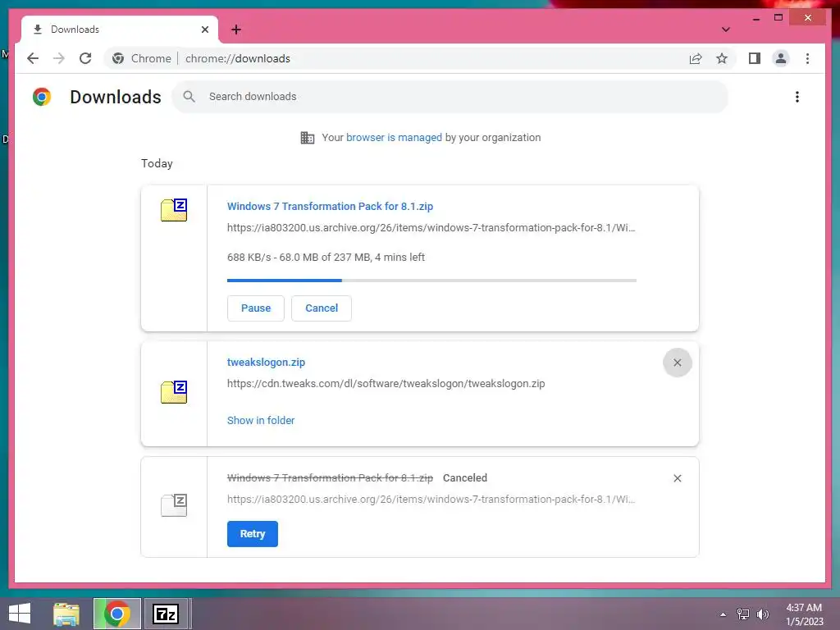Close the Downloads tab
Viewport: 840px width, 630px height.
pyautogui.click(x=204, y=30)
